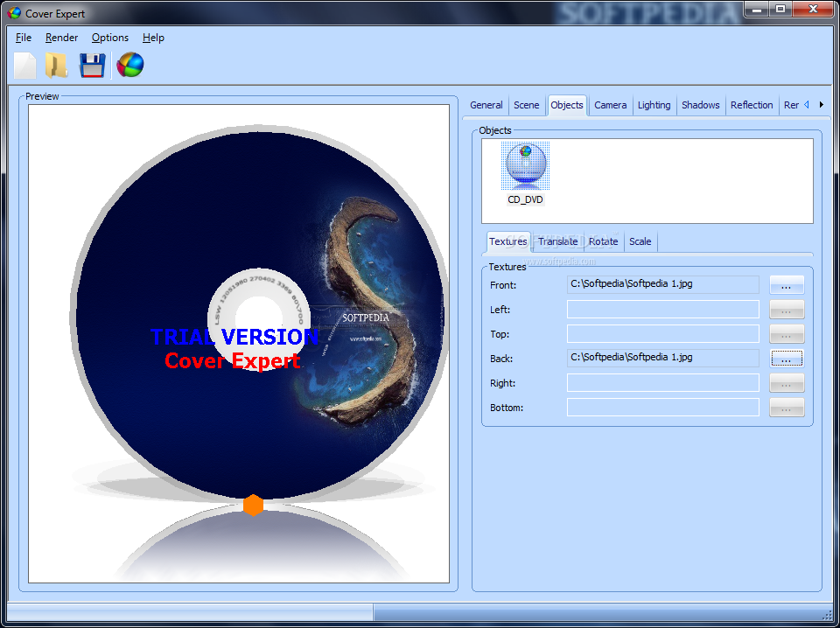Image resolution: width=840 pixels, height=628 pixels.
Task: Browse for the Back texture file
Action: (x=787, y=359)
